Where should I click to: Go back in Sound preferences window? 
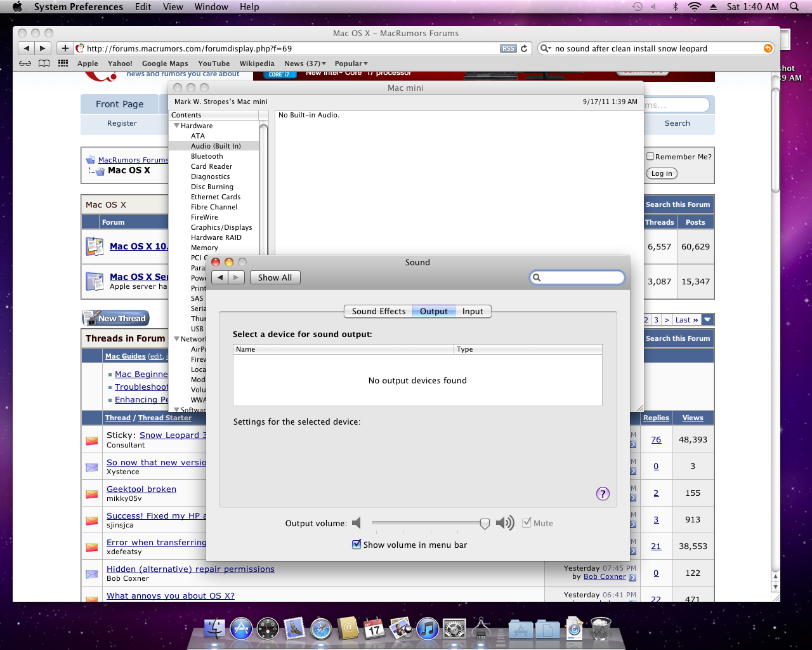pyautogui.click(x=220, y=277)
